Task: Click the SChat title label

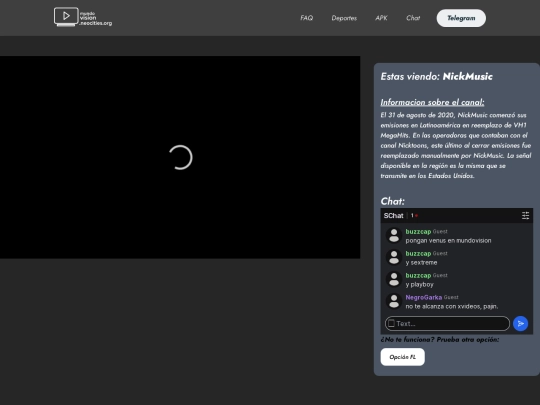Action: click(x=393, y=216)
